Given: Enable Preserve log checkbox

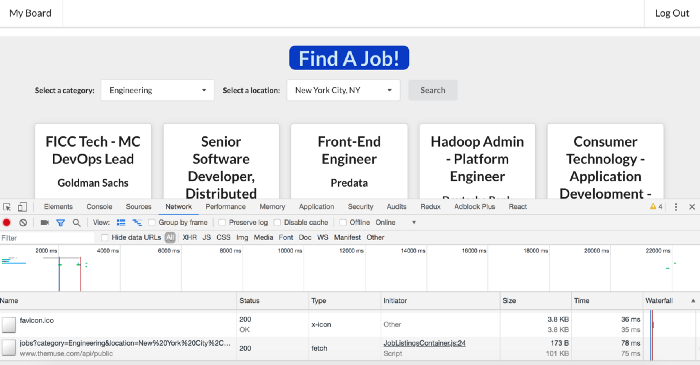Looking at the screenshot, I should 222,222.
